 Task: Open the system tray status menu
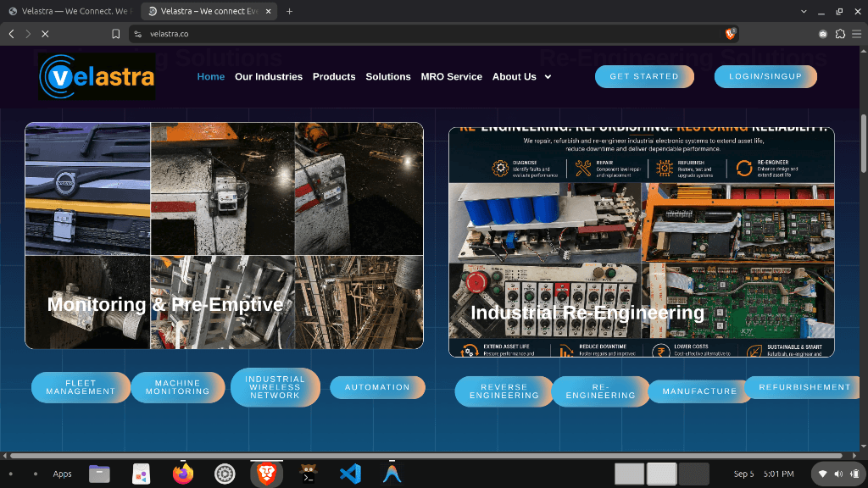838,474
